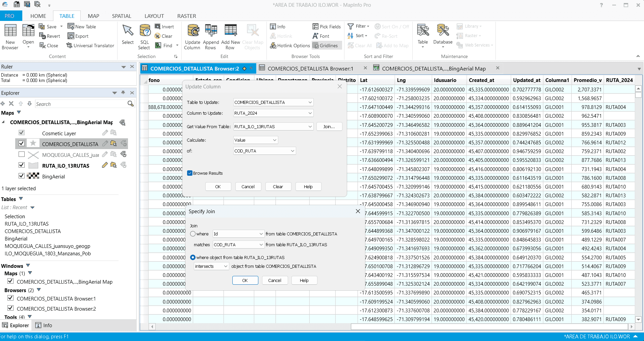The width and height of the screenshot is (644, 341).
Task: Click the RUTA_2024 column header
Action: (619, 80)
